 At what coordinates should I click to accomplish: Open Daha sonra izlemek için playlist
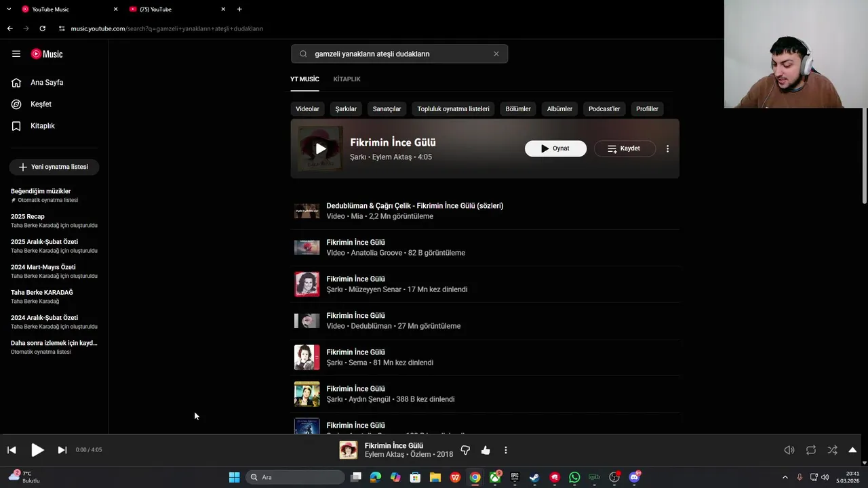click(x=54, y=347)
